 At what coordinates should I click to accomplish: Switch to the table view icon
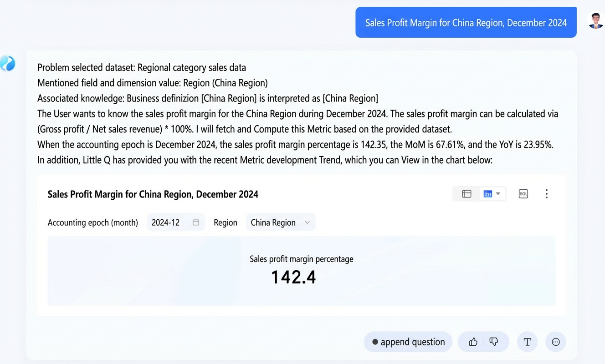click(467, 194)
